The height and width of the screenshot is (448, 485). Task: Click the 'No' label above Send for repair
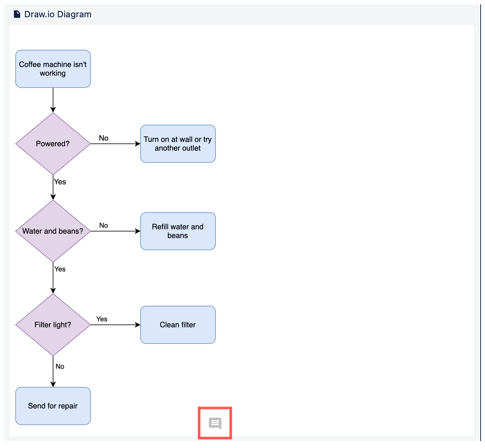click(x=60, y=366)
